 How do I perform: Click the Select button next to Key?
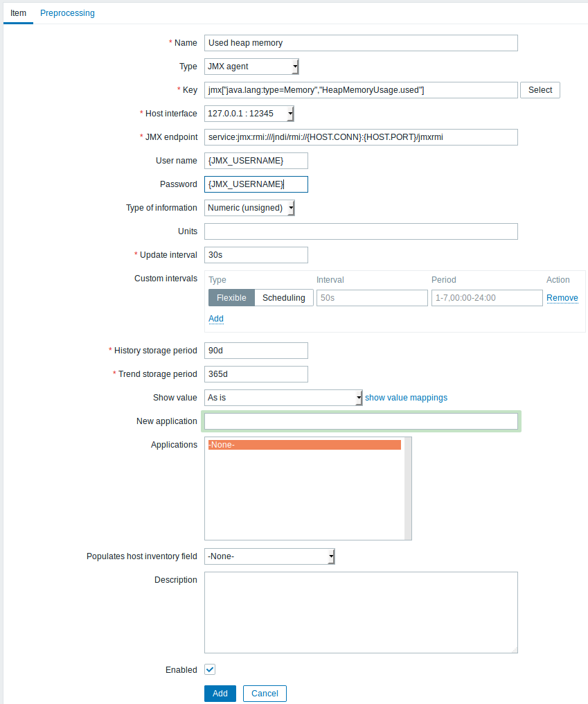[x=540, y=90]
